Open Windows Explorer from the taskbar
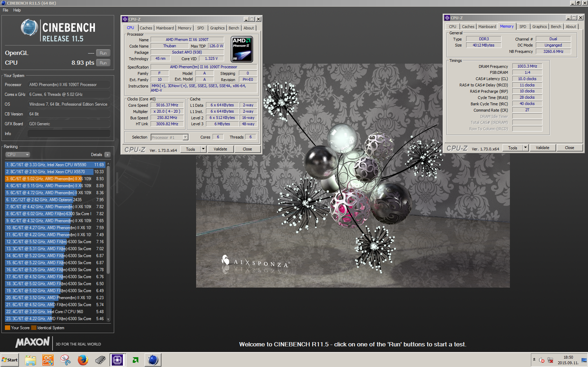This screenshot has width=588, height=367. pos(30,360)
